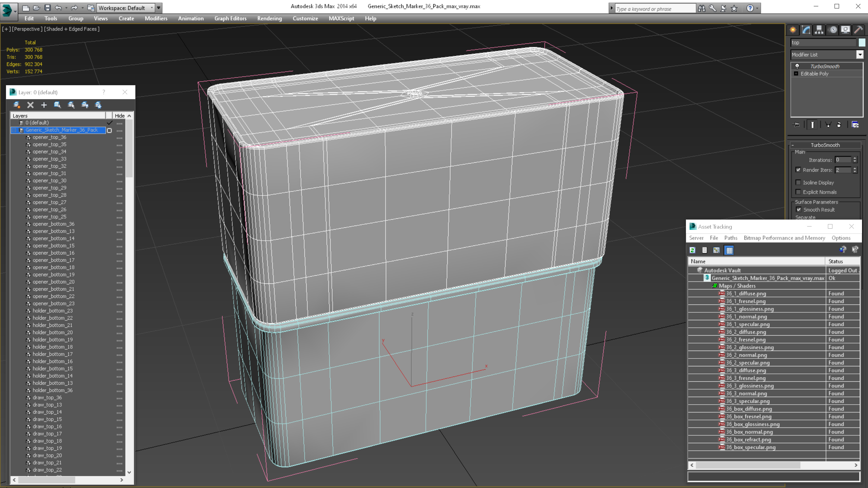Click the Hide/Unhide All Layers icon

point(85,105)
